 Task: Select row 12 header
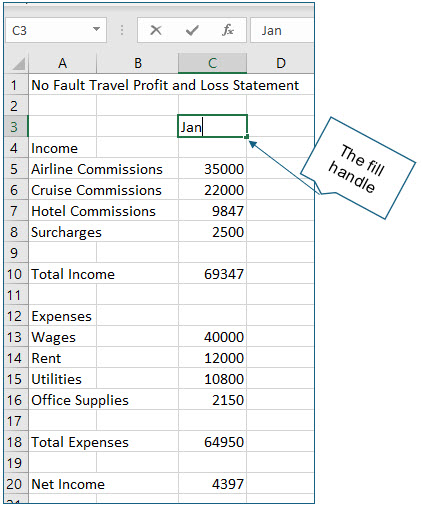(16, 316)
